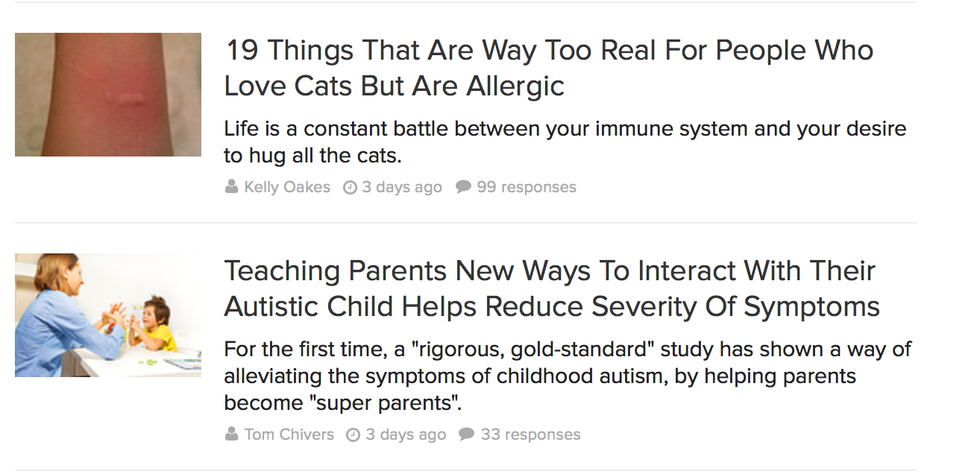The height and width of the screenshot is (474, 980).
Task: Open the 33 responses link
Action: [x=530, y=434]
